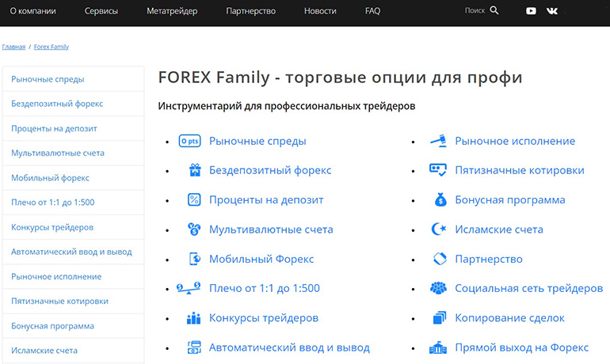Open the Бездепозитный форекс link in main list
Screen dimensions: 610x364
270,170
